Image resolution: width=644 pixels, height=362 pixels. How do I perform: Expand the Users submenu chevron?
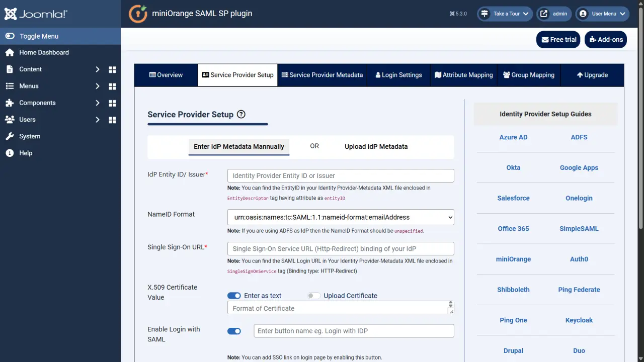(x=98, y=120)
